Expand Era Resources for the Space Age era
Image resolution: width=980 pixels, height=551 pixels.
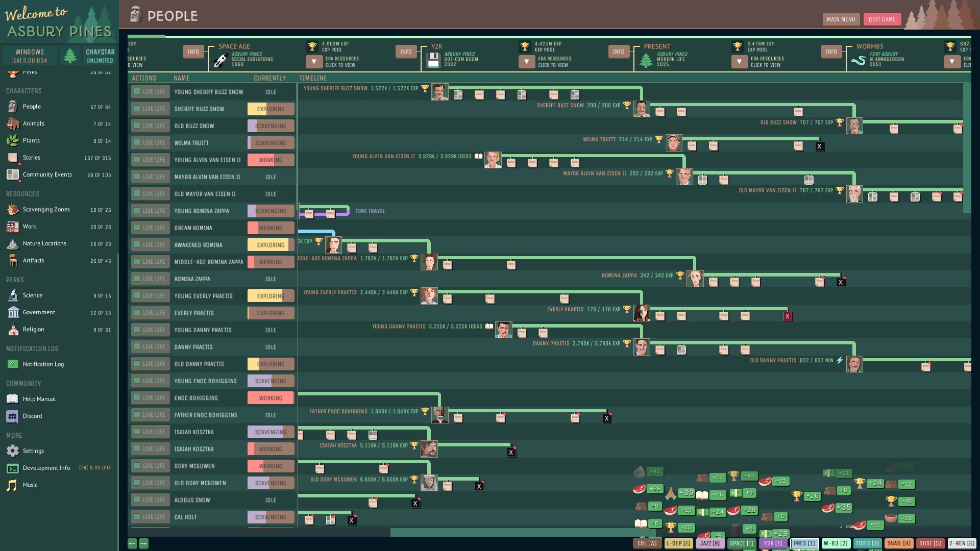point(313,61)
